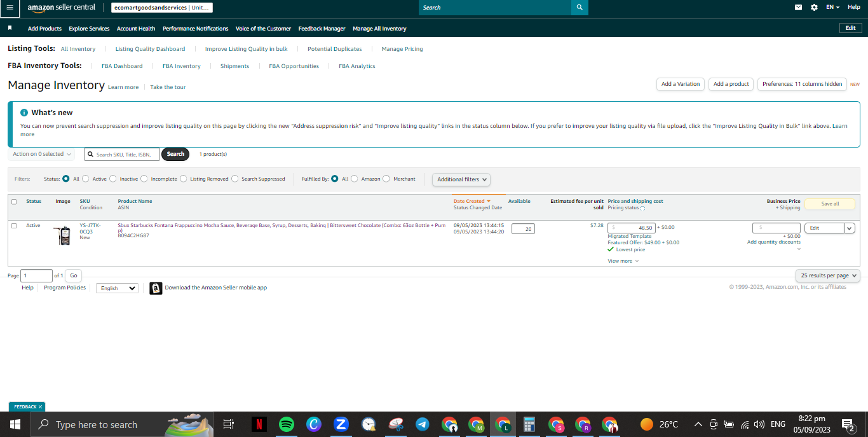The width and height of the screenshot is (868, 437).
Task: Open the Windows notification center
Action: [848, 424]
